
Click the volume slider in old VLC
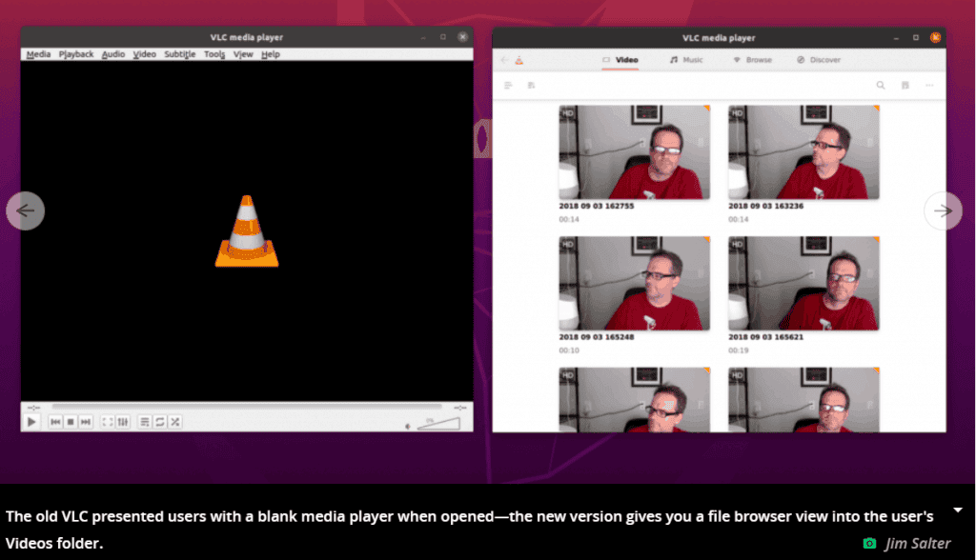[x=438, y=424]
